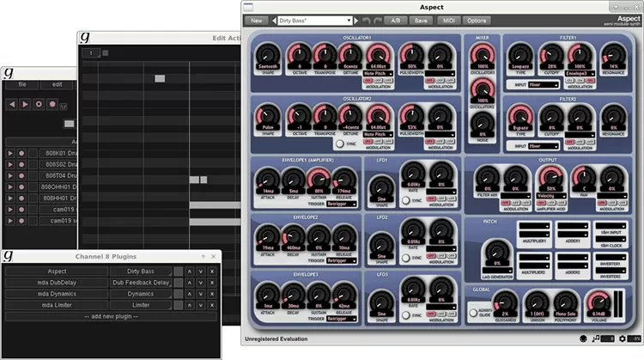Click the music notes icon in status bar
644x360 pixels.
click(x=596, y=339)
